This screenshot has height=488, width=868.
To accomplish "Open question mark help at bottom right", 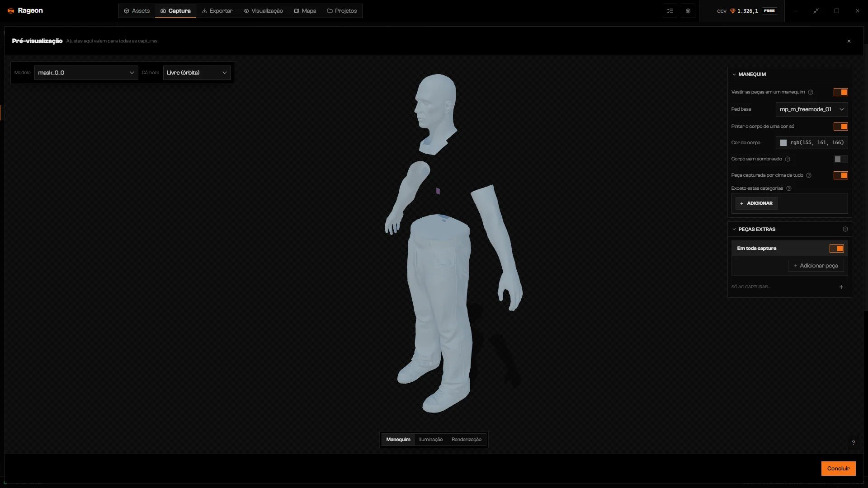I will 854,443.
